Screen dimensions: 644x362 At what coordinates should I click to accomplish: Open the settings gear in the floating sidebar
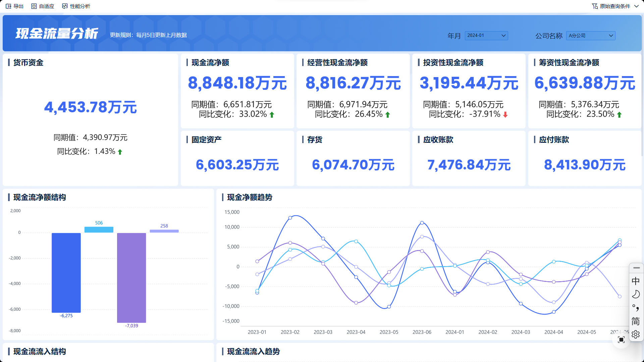(x=636, y=334)
